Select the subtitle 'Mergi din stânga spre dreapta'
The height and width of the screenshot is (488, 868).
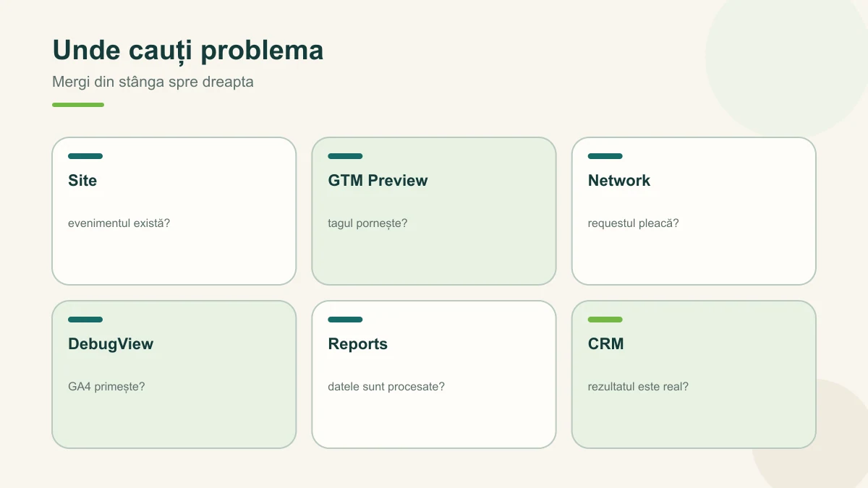153,82
